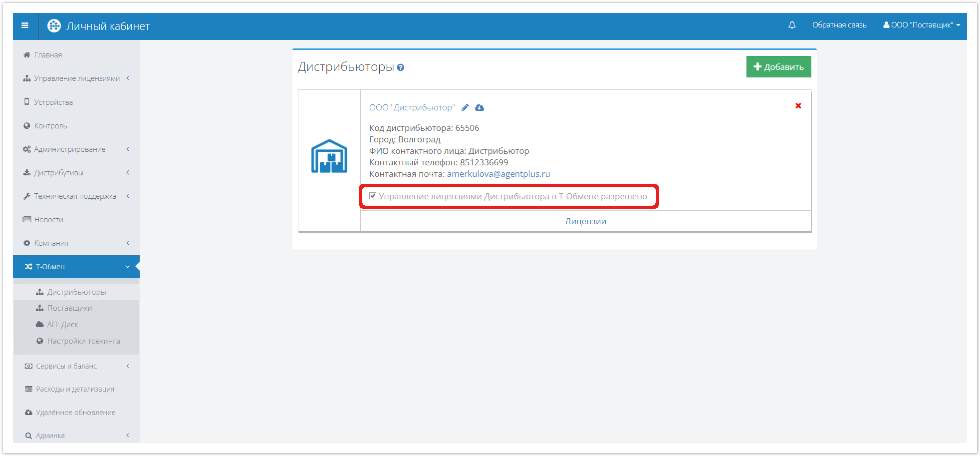Open Настройки трекинга in sidebar
The image size is (980, 456).
83,341
